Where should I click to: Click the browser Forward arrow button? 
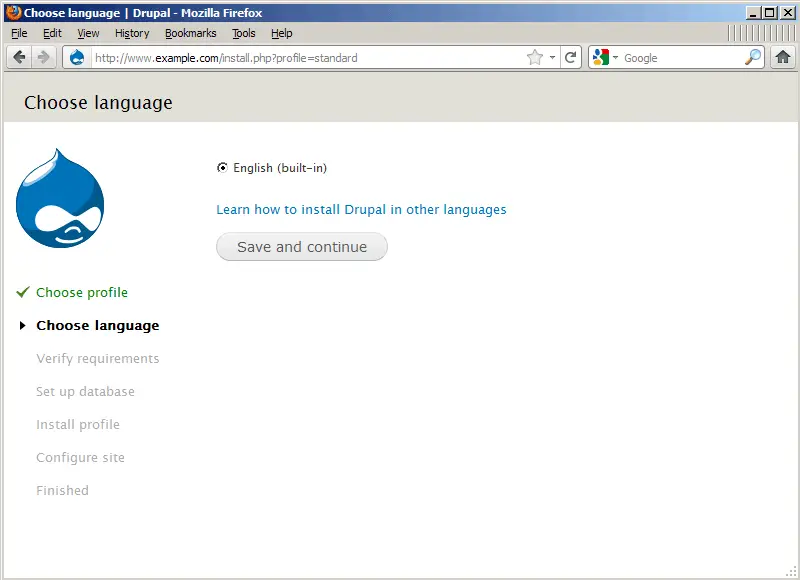(x=44, y=57)
